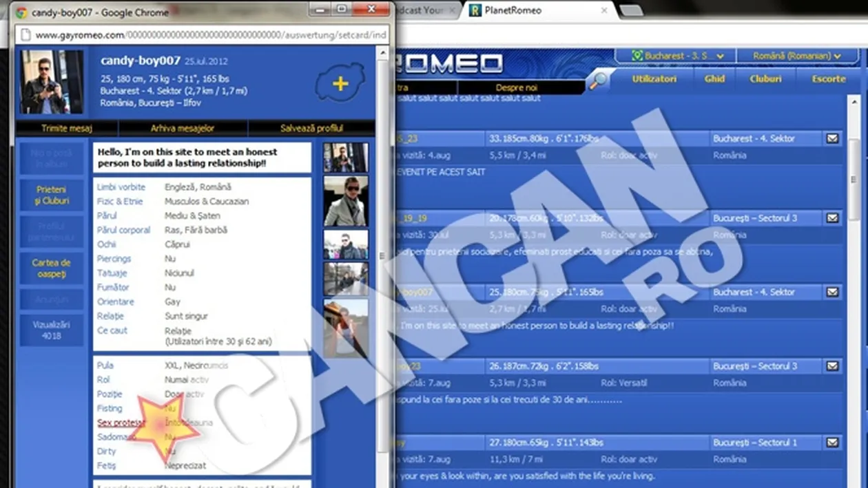This screenshot has width=868, height=488.
Task: Click the location pin icon beside Bucharest
Action: [637, 54]
